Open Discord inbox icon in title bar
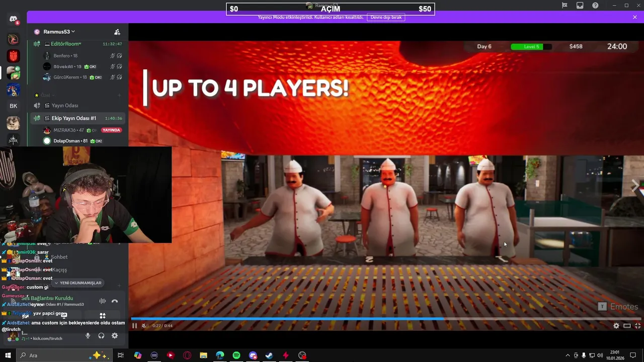 click(580, 6)
